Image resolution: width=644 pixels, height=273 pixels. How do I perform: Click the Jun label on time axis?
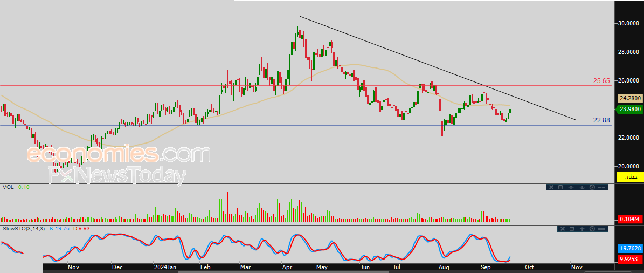tap(364, 267)
